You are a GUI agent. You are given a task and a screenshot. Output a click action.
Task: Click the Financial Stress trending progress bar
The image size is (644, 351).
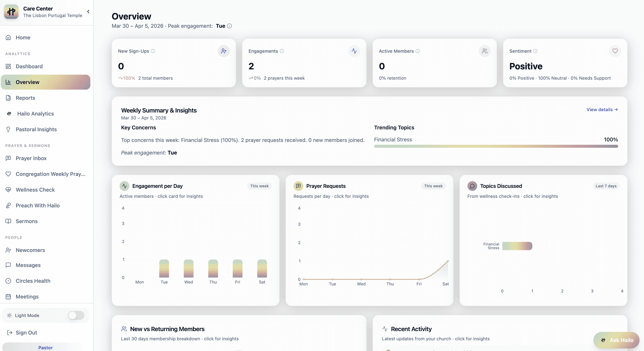[496, 146]
